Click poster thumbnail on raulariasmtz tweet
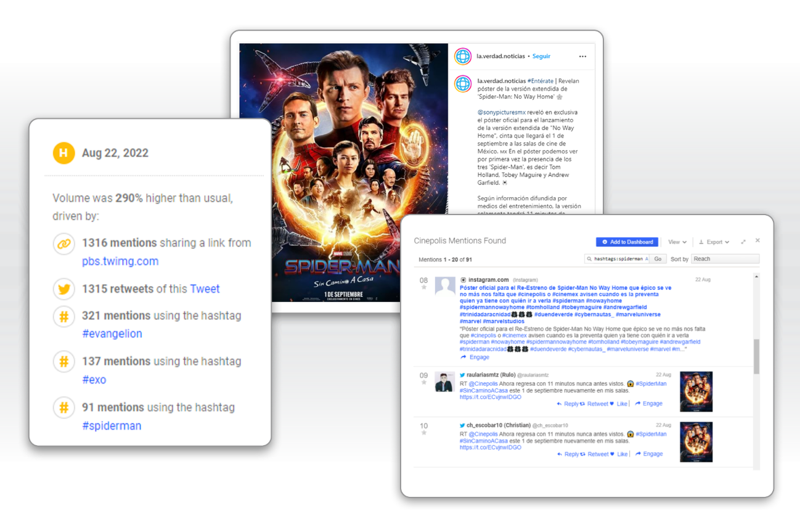 tap(696, 391)
